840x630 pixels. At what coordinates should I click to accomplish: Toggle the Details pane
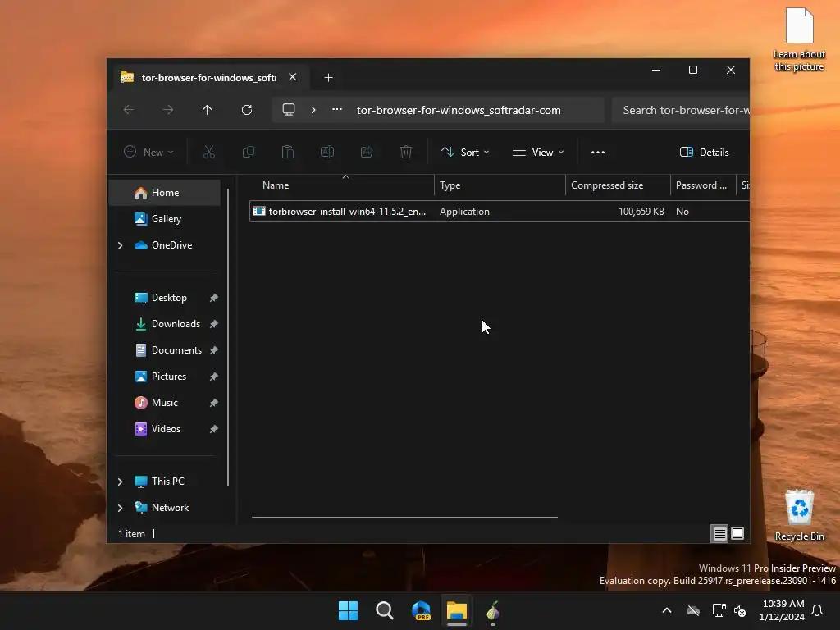(704, 152)
